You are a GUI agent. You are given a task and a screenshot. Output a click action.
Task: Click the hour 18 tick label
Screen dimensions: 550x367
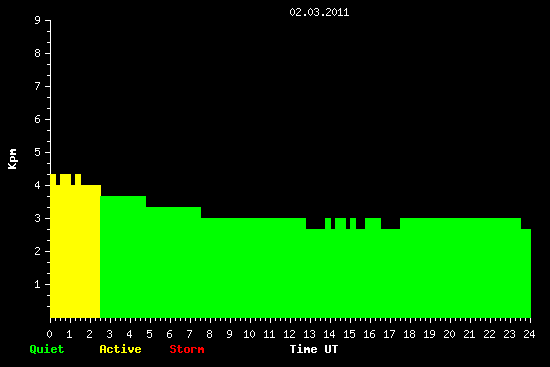(409, 334)
